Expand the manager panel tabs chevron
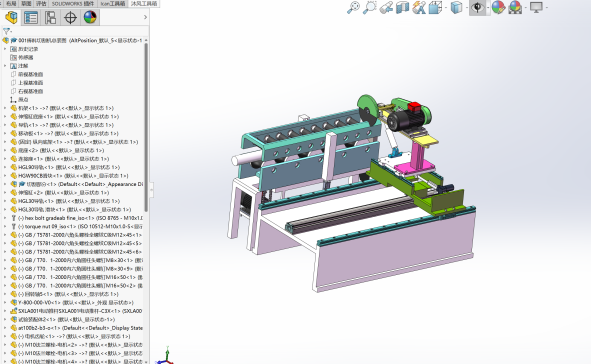 [x=145, y=17]
